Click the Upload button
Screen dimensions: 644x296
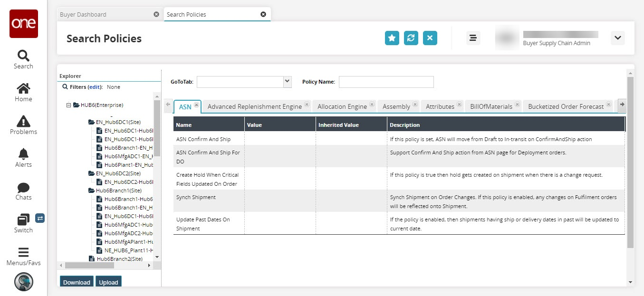(x=108, y=282)
